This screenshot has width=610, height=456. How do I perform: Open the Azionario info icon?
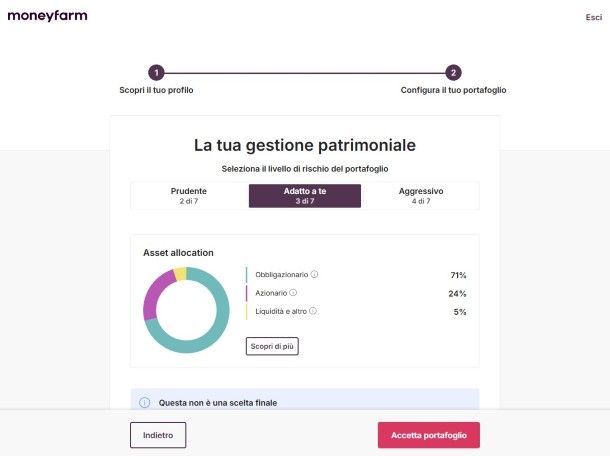point(293,293)
